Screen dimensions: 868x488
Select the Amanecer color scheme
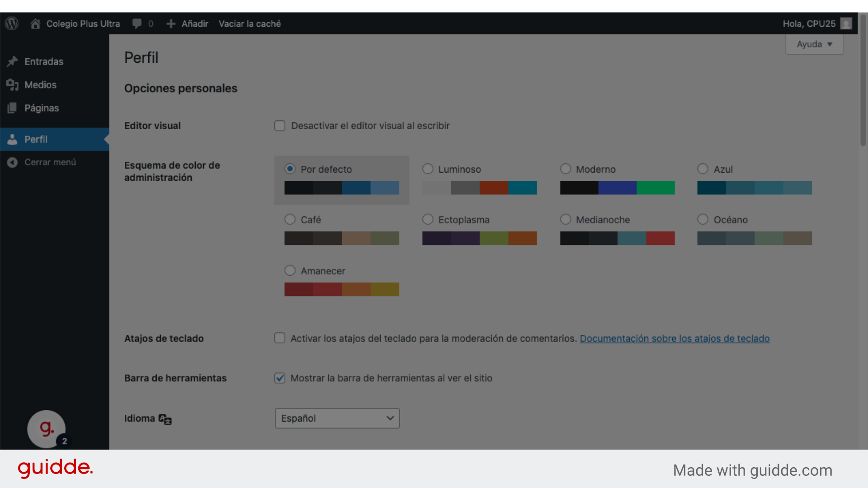click(x=290, y=270)
